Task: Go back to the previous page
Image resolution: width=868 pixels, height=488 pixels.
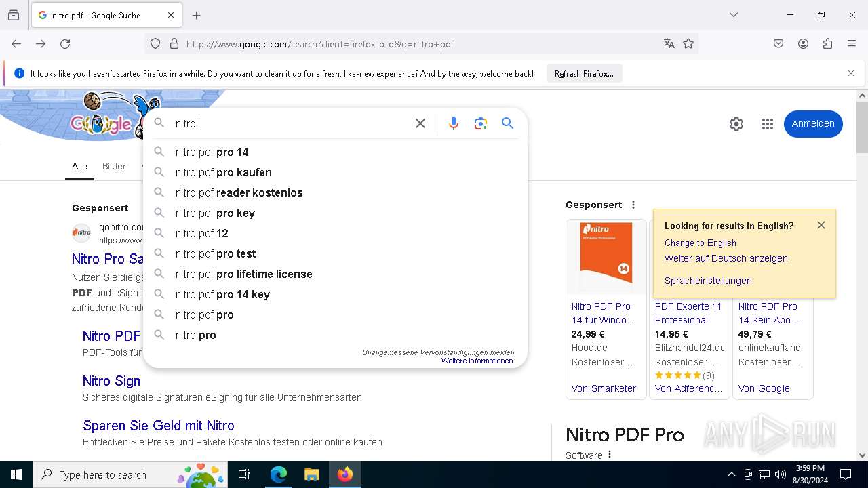Action: pyautogui.click(x=16, y=44)
